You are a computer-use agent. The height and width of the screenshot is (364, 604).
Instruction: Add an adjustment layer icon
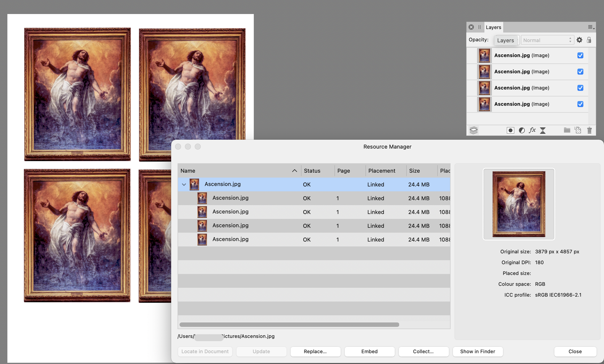pyautogui.click(x=522, y=130)
